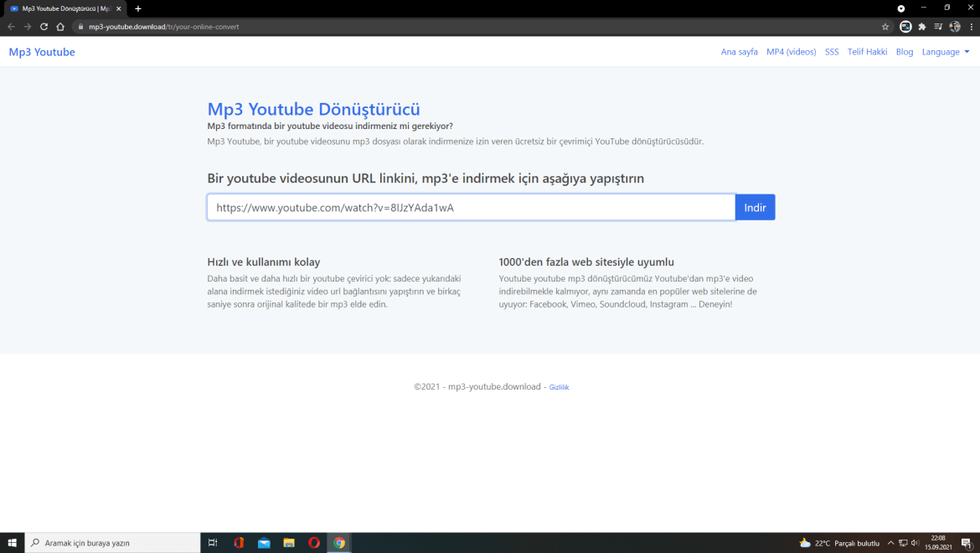Bookmark this page using the star icon
This screenshot has height=553, width=980.
pyautogui.click(x=885, y=26)
